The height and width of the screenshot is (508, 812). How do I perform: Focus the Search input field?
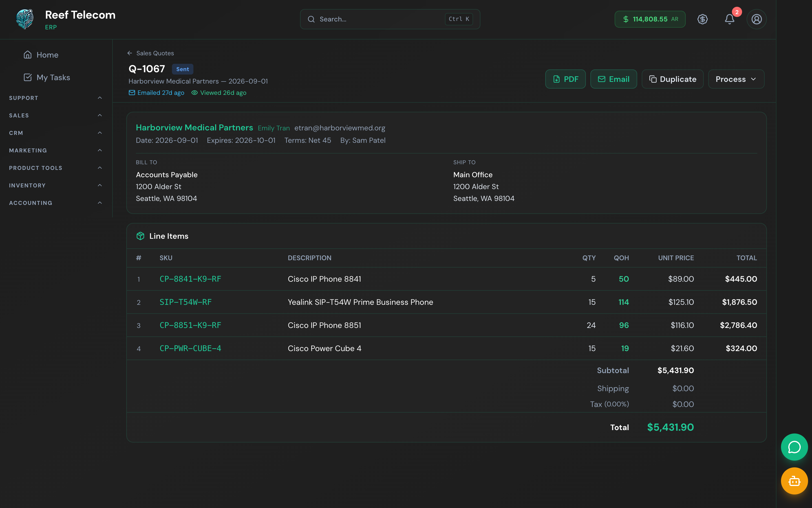390,19
